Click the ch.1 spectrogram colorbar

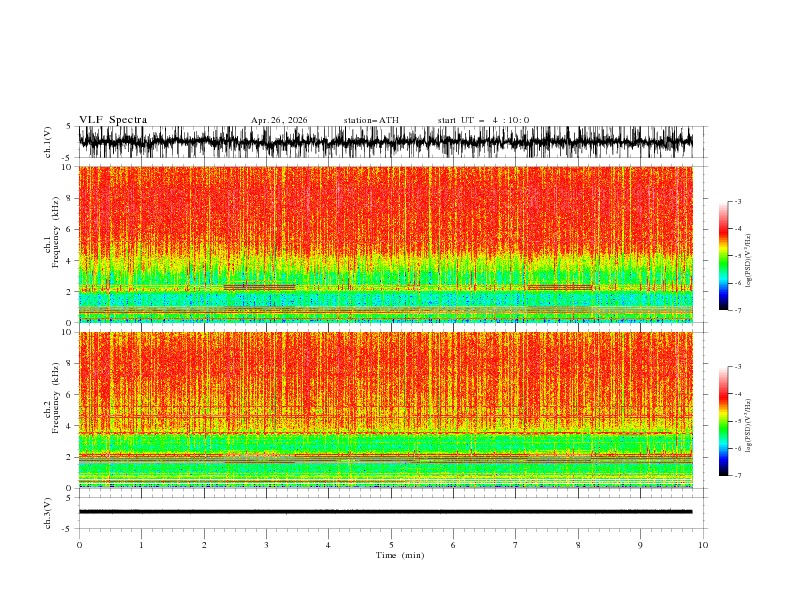(x=723, y=255)
